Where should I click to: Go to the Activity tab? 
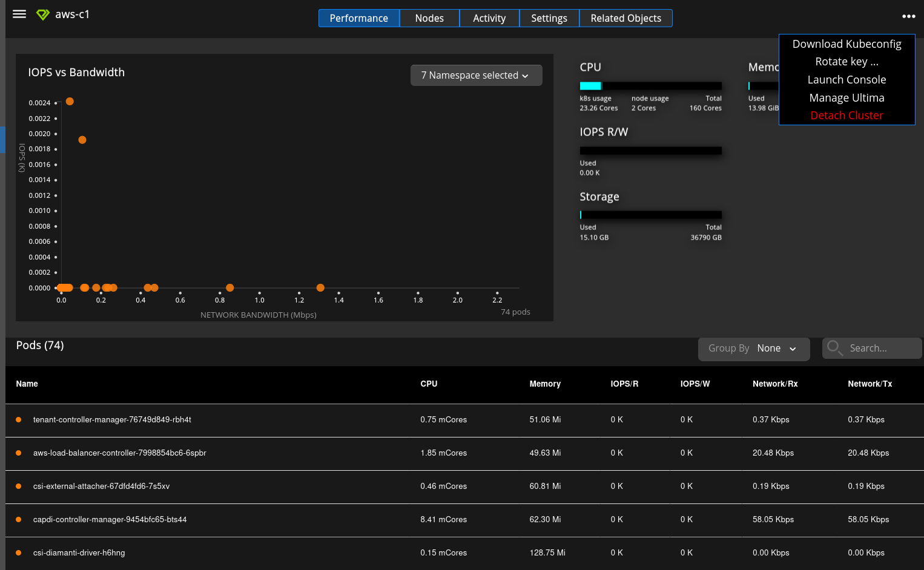489,18
